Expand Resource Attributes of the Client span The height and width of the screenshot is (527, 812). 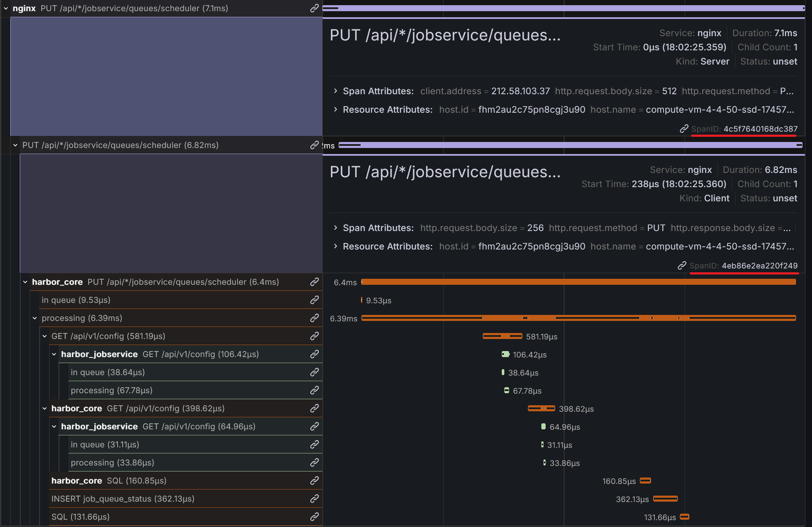click(336, 247)
